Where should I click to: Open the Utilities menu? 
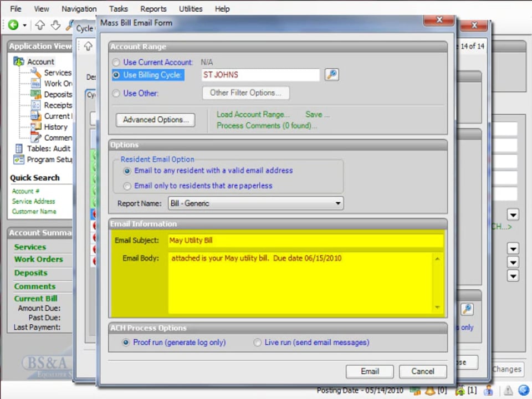point(191,9)
